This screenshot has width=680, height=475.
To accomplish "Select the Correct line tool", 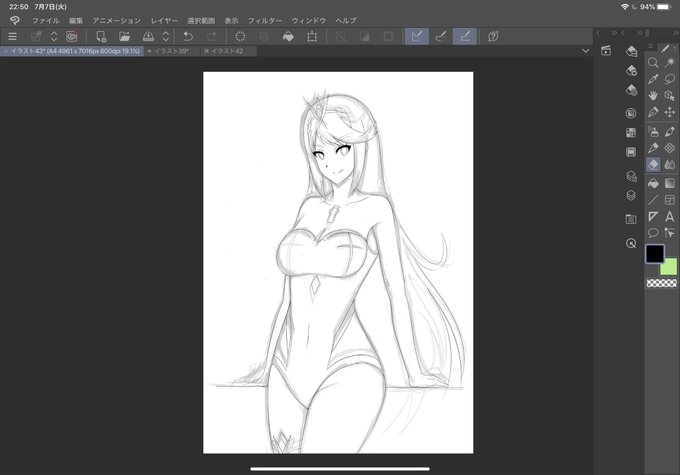I will point(670,233).
